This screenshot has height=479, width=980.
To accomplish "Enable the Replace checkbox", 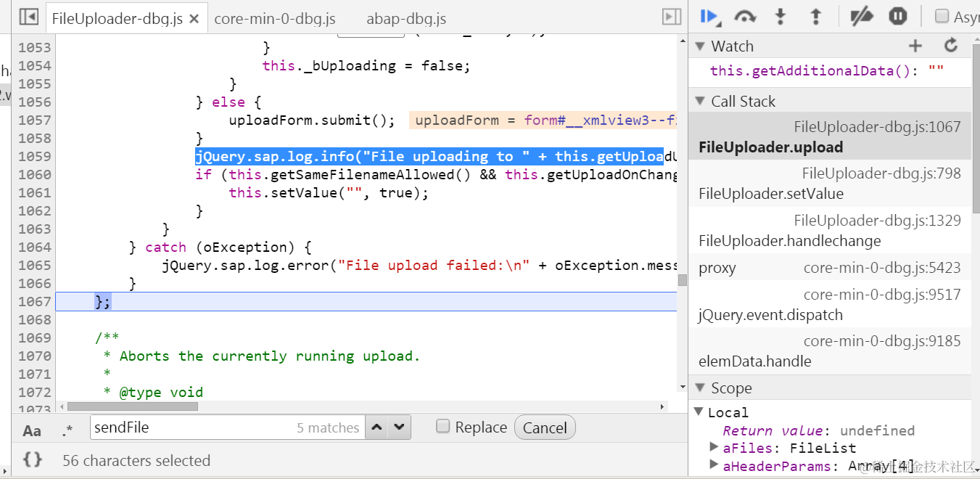I will click(x=442, y=427).
